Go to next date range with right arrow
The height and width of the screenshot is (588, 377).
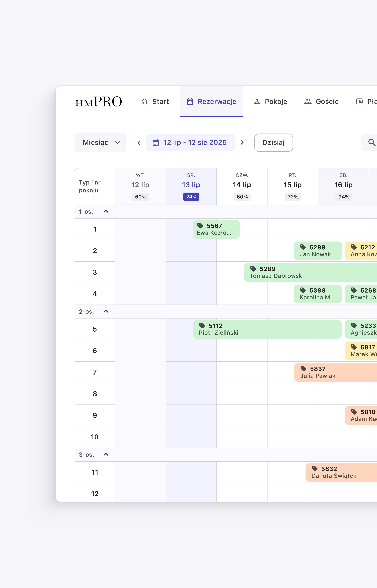(x=242, y=142)
